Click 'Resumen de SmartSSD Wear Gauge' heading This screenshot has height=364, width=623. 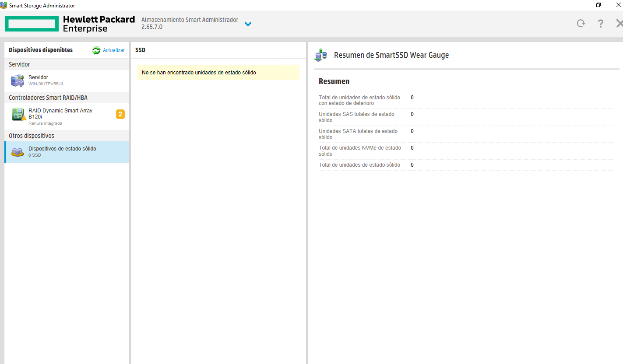pos(391,55)
